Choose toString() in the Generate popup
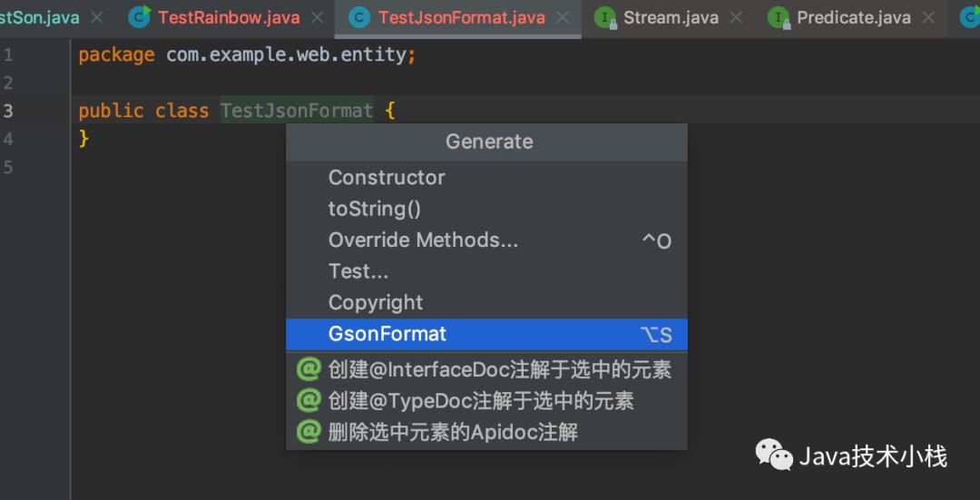 pyautogui.click(x=375, y=209)
